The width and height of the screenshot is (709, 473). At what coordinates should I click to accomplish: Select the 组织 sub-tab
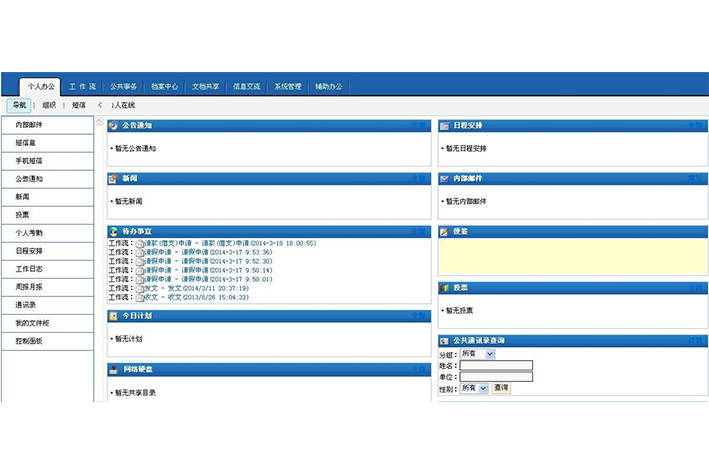click(x=49, y=105)
